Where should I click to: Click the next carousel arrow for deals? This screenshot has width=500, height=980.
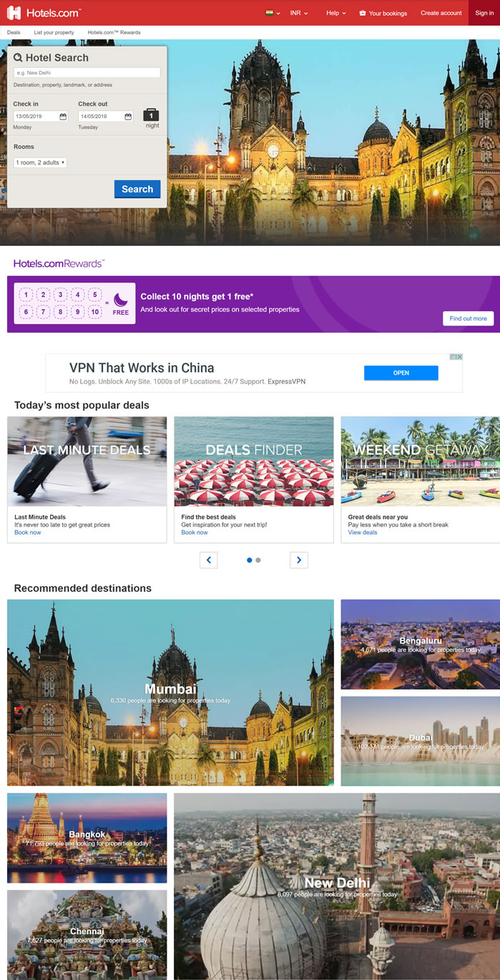tap(299, 560)
